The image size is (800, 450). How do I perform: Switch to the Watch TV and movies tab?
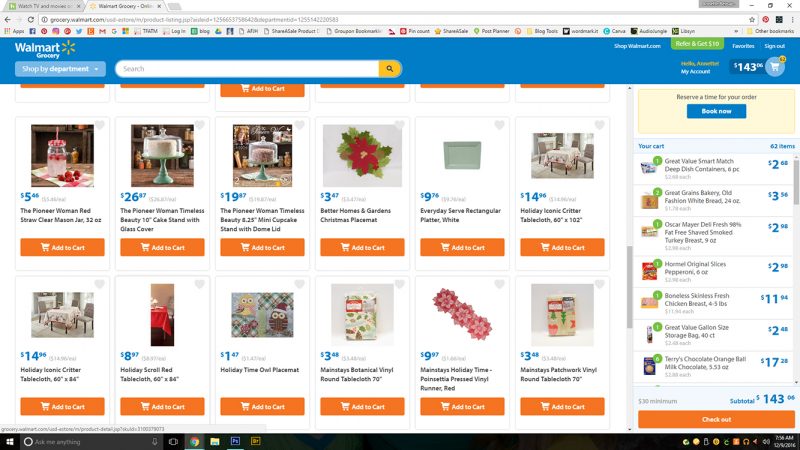[x=45, y=6]
